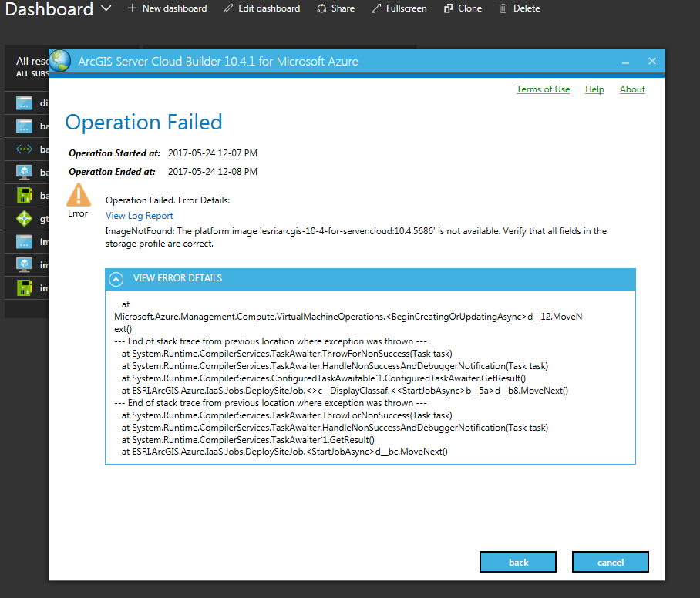This screenshot has width=700, height=598.
Task: Click New dashboard in the toolbar
Action: (167, 8)
